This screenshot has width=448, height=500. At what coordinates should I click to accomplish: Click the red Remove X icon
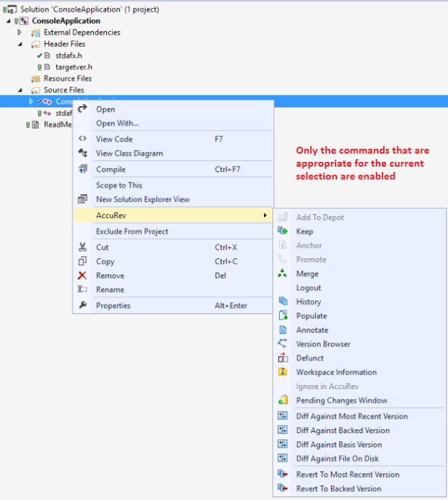(x=82, y=275)
